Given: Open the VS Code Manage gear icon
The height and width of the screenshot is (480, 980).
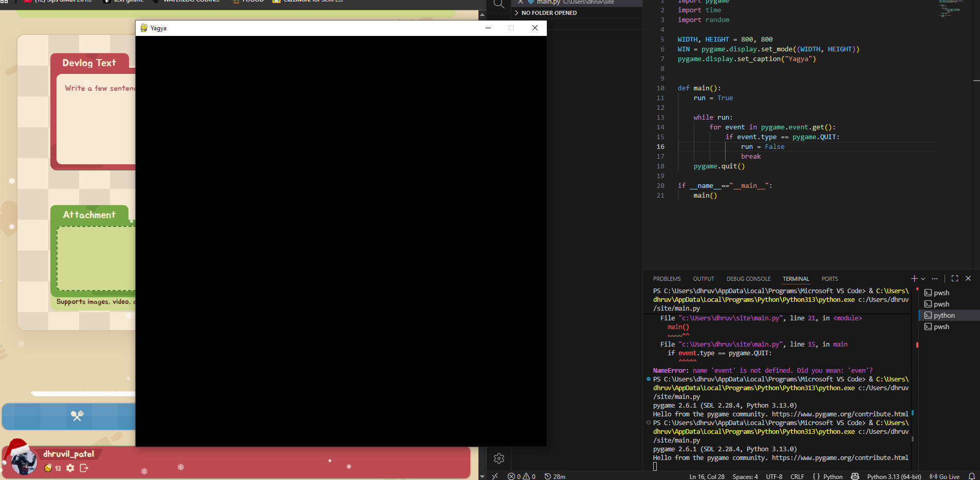Looking at the screenshot, I should point(498,458).
